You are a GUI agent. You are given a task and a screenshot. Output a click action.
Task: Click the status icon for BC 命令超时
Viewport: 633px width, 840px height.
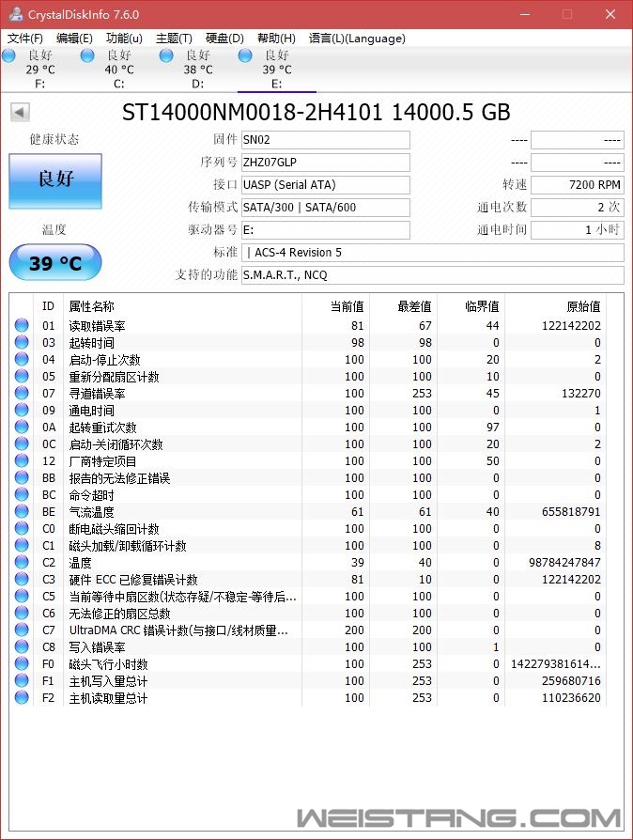click(22, 494)
